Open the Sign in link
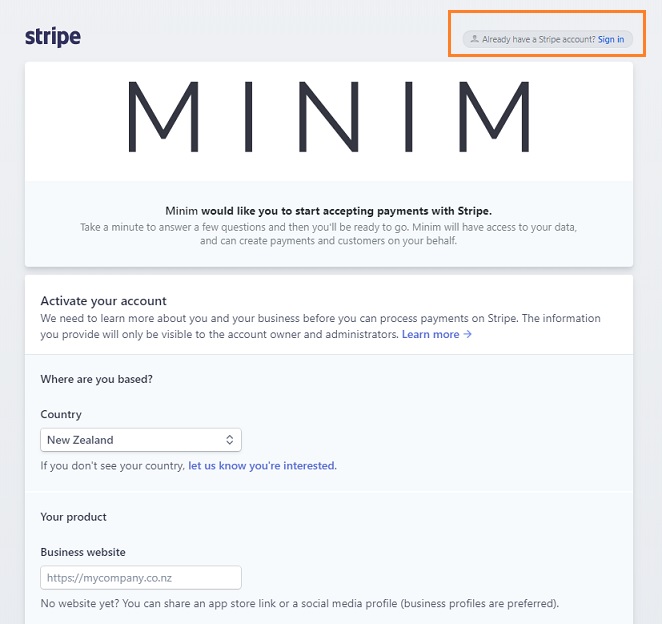Viewport: 662px width, 624px height. click(x=610, y=39)
